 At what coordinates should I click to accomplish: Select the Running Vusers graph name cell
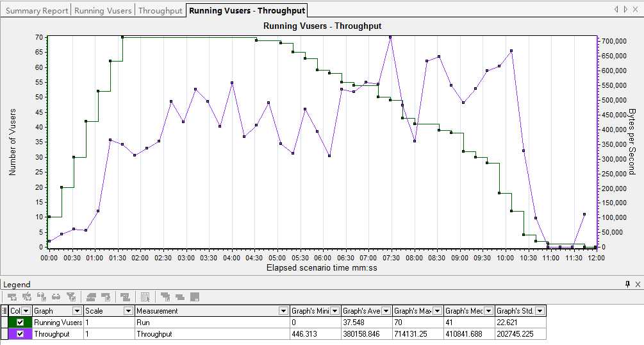58,323
